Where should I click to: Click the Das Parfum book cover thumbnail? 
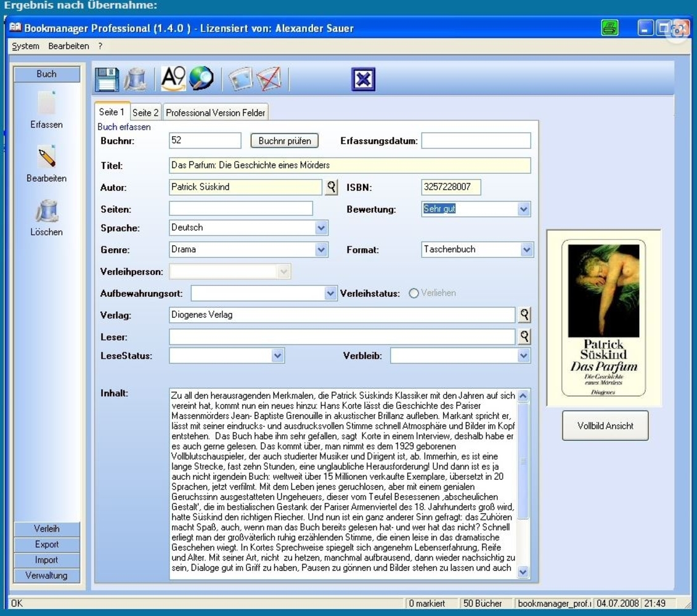tap(603, 318)
